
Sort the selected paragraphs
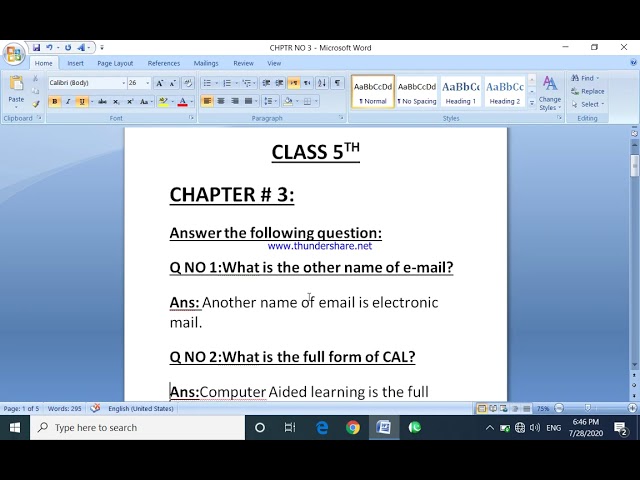(x=322, y=83)
